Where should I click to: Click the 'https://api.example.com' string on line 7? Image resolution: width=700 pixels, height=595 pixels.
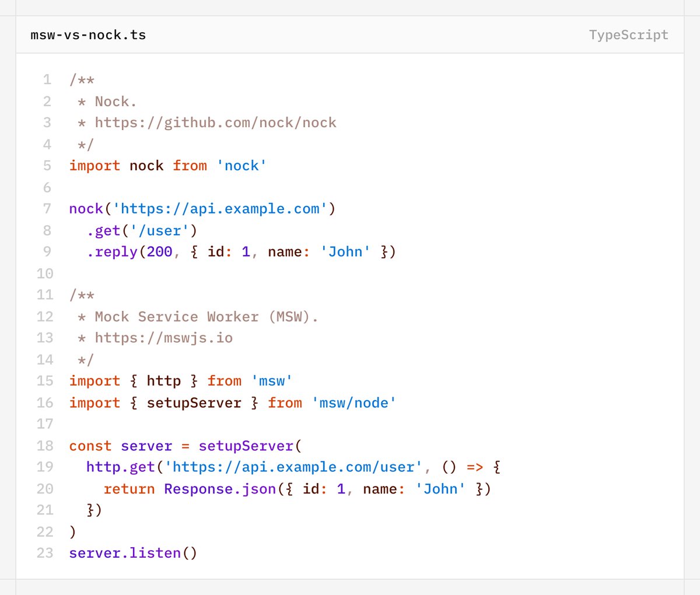[x=220, y=209]
